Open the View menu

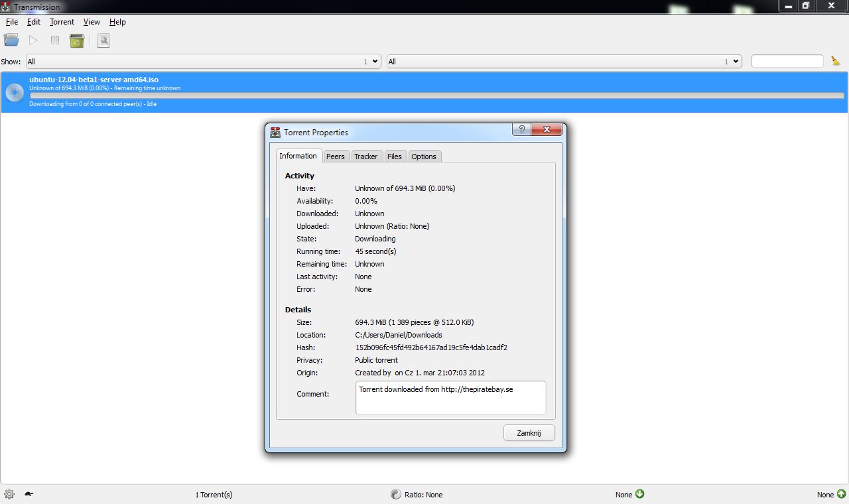tap(92, 22)
